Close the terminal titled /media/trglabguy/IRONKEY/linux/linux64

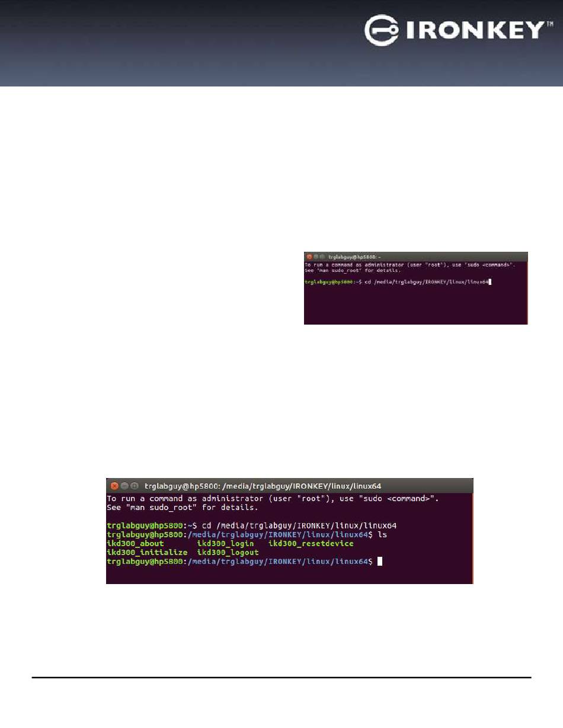point(114,485)
